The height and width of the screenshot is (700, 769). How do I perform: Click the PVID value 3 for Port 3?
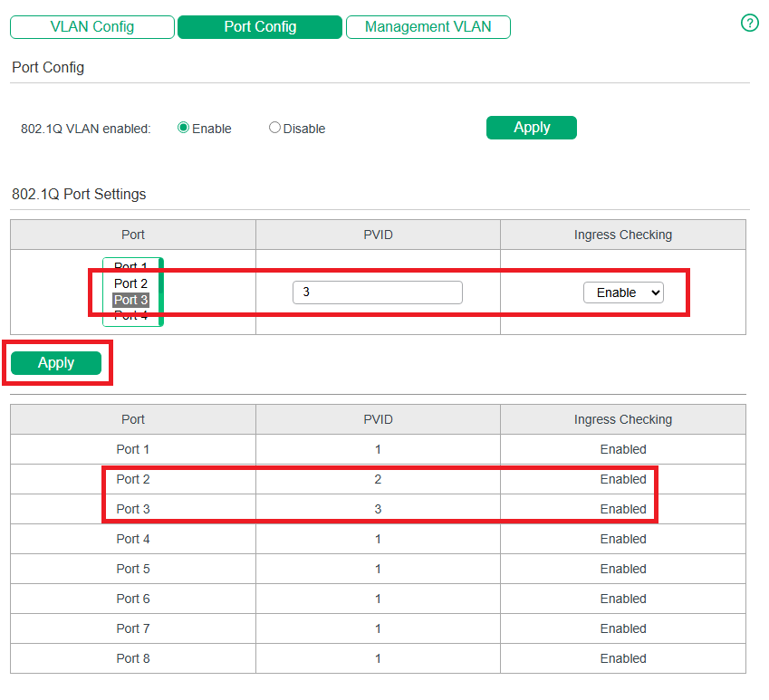(378, 509)
